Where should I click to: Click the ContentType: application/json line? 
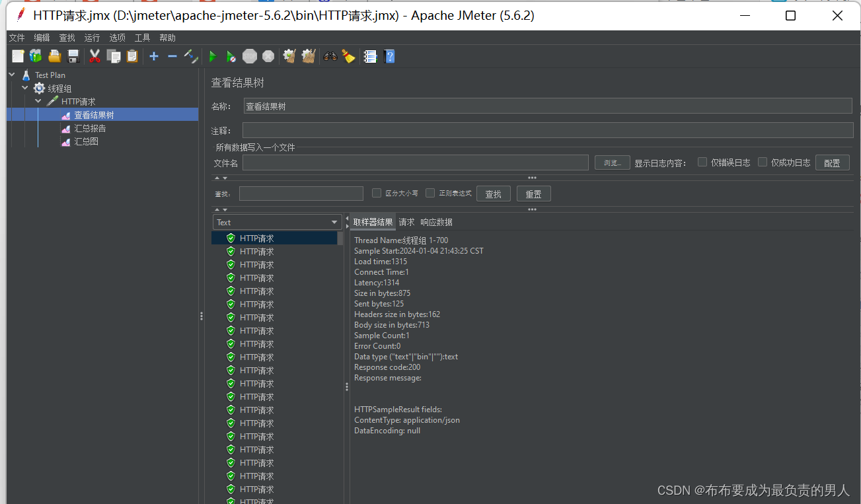pos(407,420)
